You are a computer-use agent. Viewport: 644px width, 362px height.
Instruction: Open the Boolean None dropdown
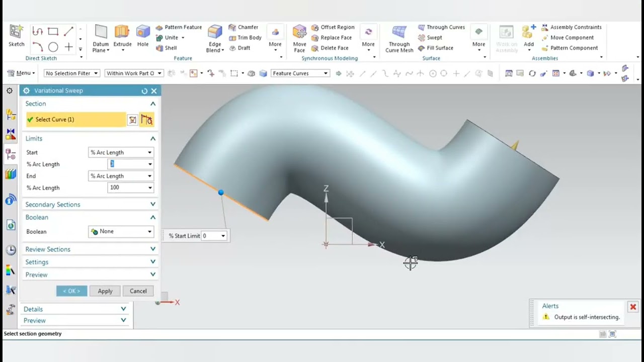coord(121,231)
